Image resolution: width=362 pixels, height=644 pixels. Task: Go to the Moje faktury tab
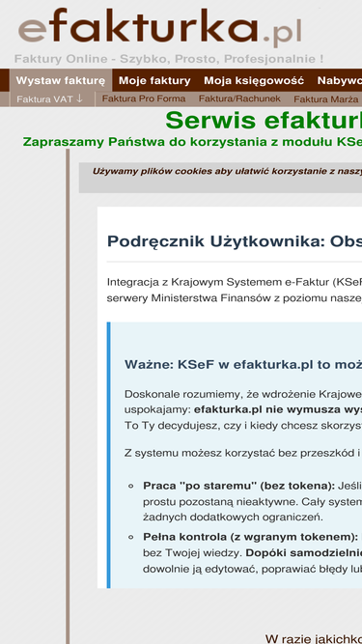click(154, 80)
